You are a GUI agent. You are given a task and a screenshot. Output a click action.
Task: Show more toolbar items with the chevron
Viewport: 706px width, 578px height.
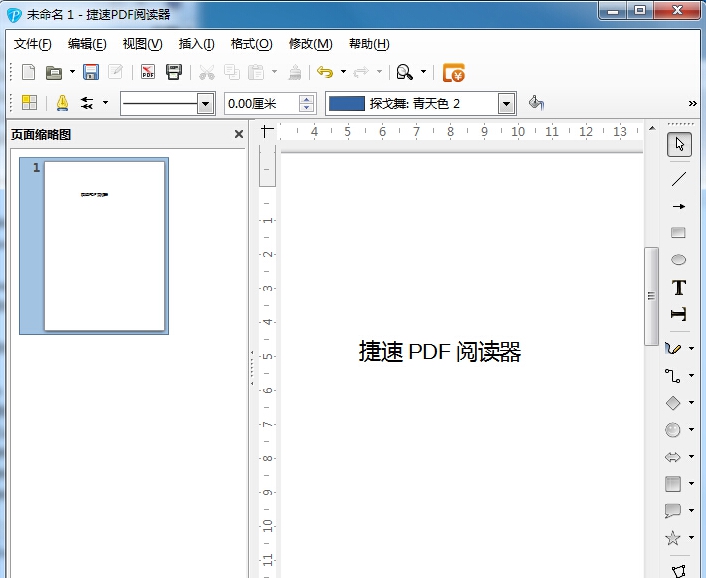[x=692, y=104]
